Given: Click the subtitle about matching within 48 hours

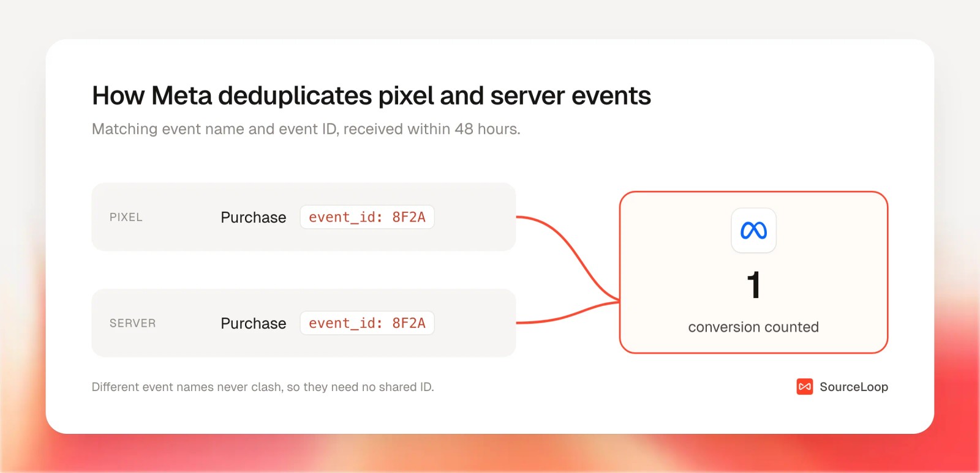Looking at the screenshot, I should 306,129.
